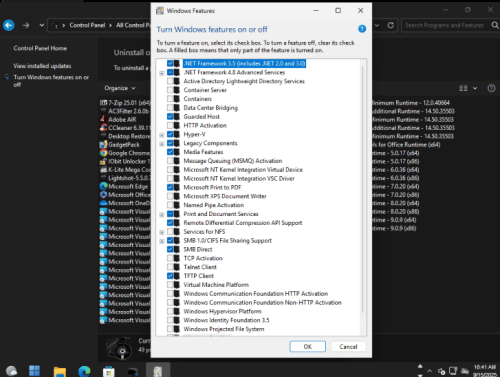Check the Virtual Machine Platform feature
500x377 pixels.
click(x=170, y=285)
